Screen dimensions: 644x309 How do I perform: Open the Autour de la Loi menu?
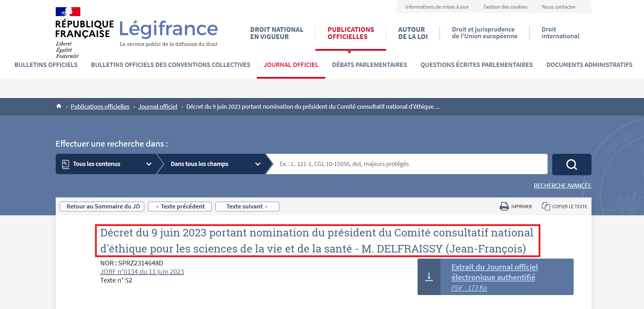(413, 33)
